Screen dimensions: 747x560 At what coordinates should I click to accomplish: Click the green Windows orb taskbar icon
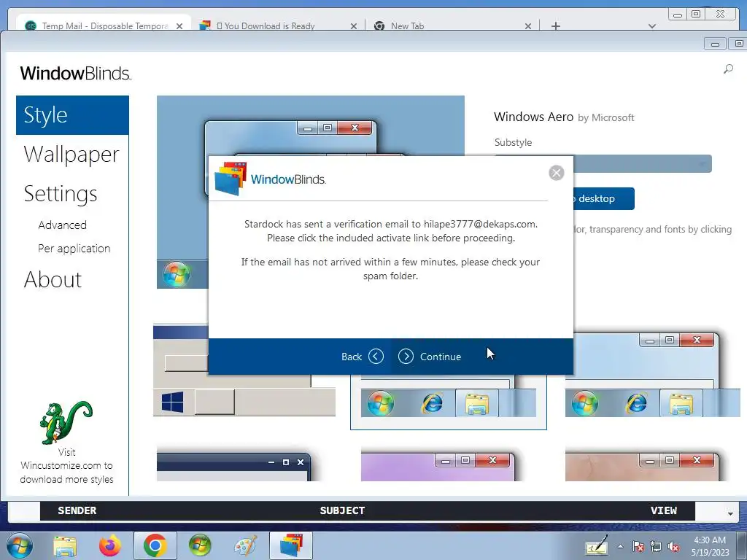[200, 545]
